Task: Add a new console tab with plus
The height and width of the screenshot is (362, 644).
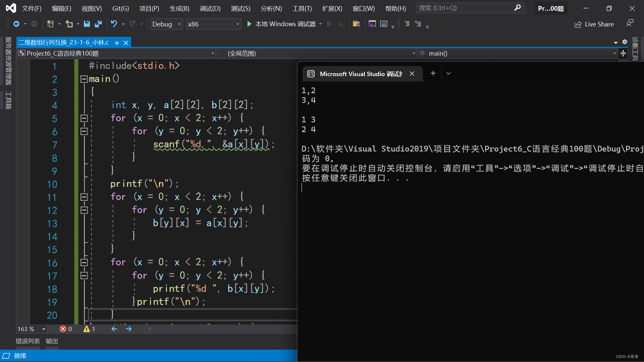Action: pyautogui.click(x=433, y=73)
